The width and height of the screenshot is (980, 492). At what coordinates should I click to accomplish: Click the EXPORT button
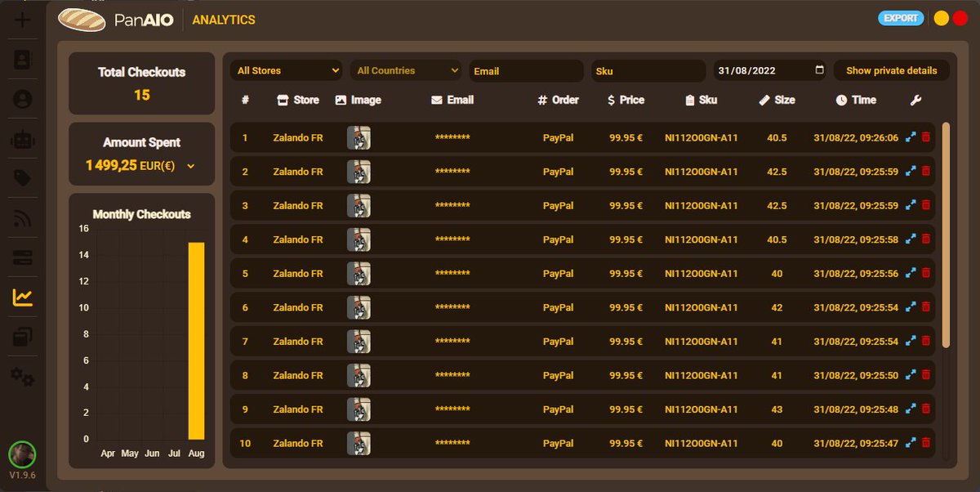point(901,18)
